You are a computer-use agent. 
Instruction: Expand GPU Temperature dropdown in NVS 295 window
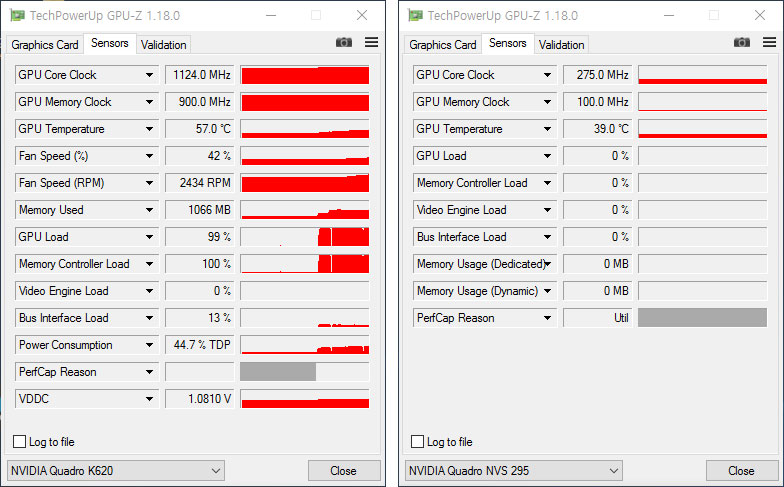pos(548,129)
